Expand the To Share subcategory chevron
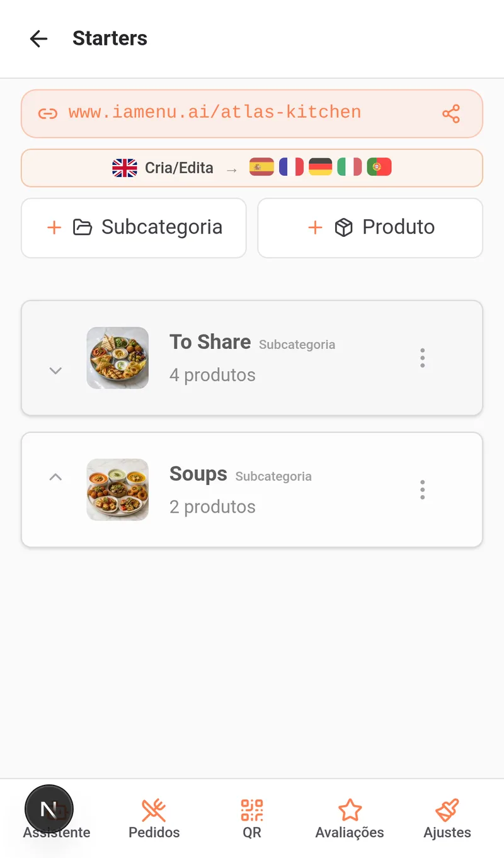 [55, 370]
